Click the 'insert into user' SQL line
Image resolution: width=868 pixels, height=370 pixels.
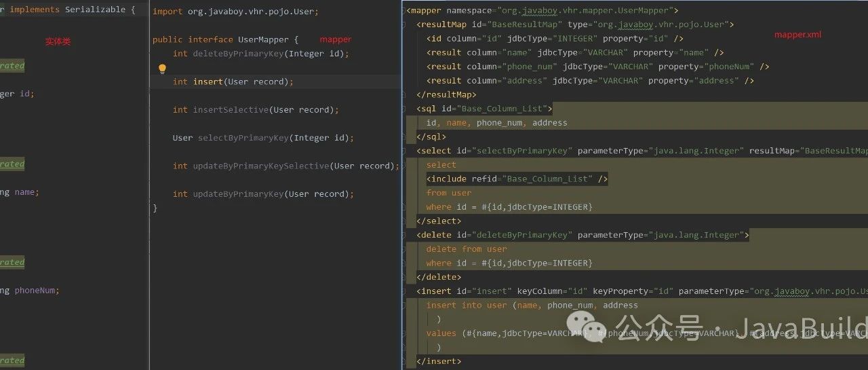532,306
